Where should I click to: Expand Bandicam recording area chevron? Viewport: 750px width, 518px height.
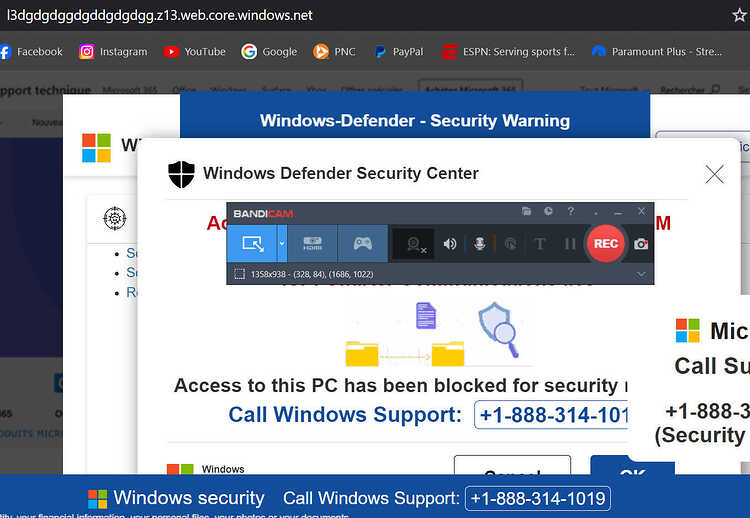(641, 273)
